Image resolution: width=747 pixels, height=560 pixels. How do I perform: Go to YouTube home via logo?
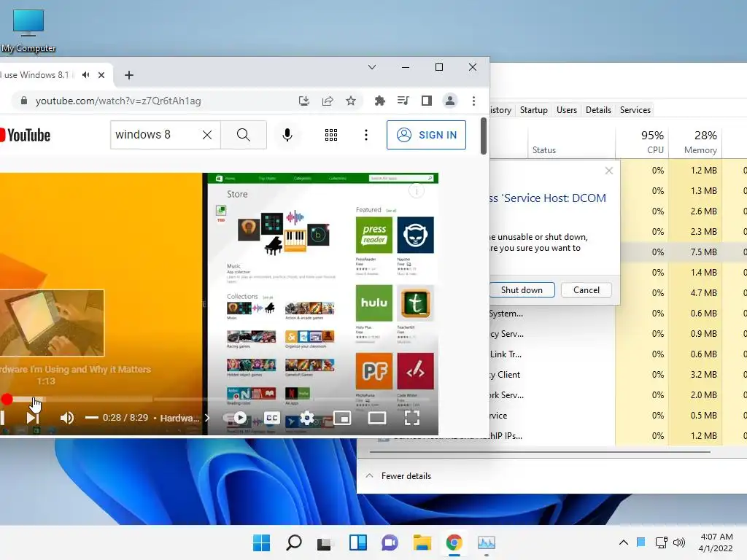(26, 135)
